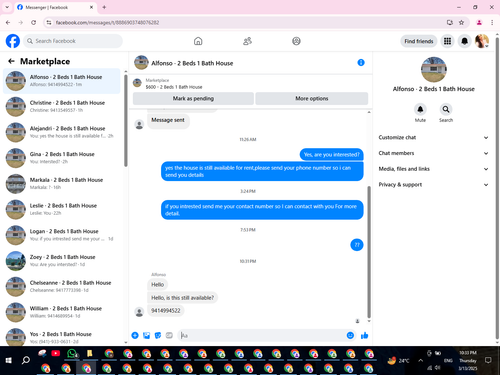Mute the Alfonso conversation

(420, 109)
